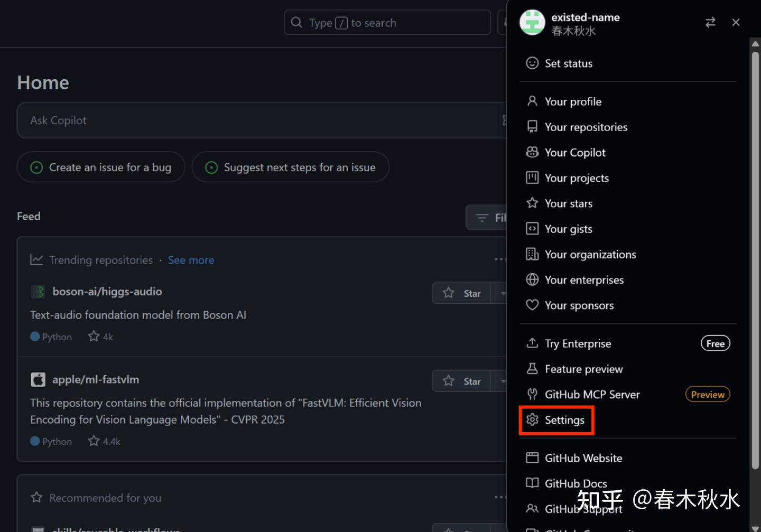The image size is (761, 532).
Task: Expand star list dropdown for boson-ai/higgs-audio
Action: tap(499, 293)
